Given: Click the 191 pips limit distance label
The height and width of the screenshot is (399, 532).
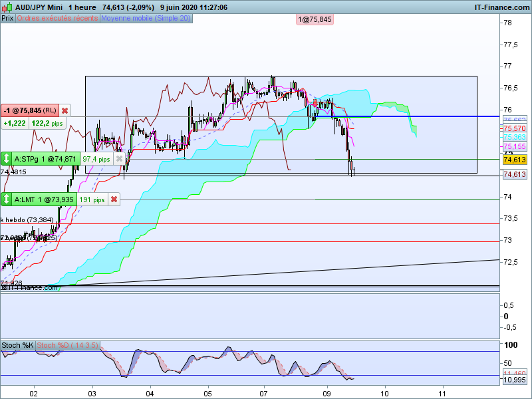Looking at the screenshot, I should (x=92, y=199).
